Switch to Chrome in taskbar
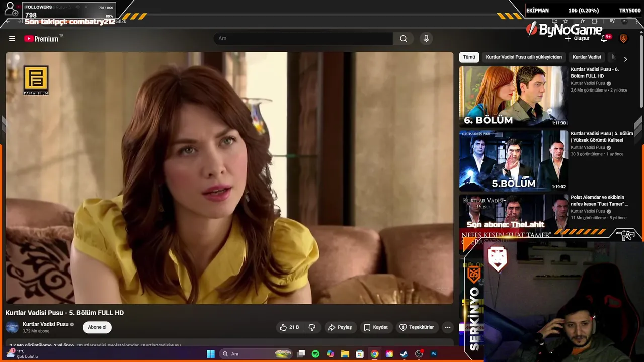The height and width of the screenshot is (362, 644). (x=374, y=354)
